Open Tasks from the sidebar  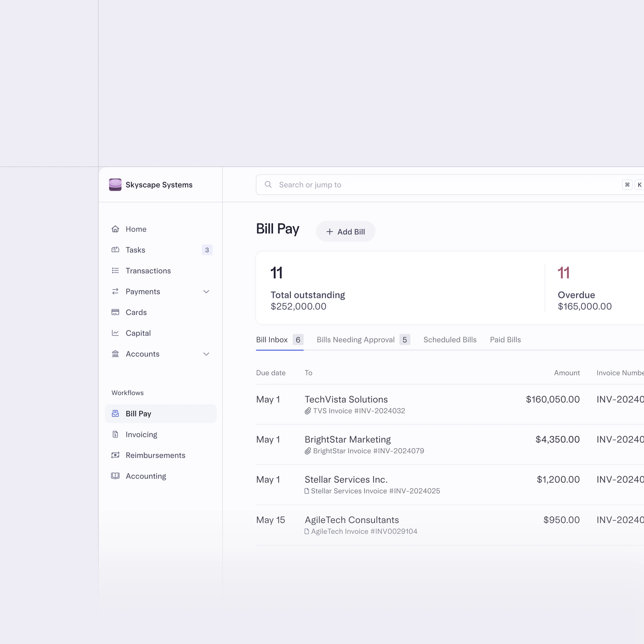[x=135, y=250]
